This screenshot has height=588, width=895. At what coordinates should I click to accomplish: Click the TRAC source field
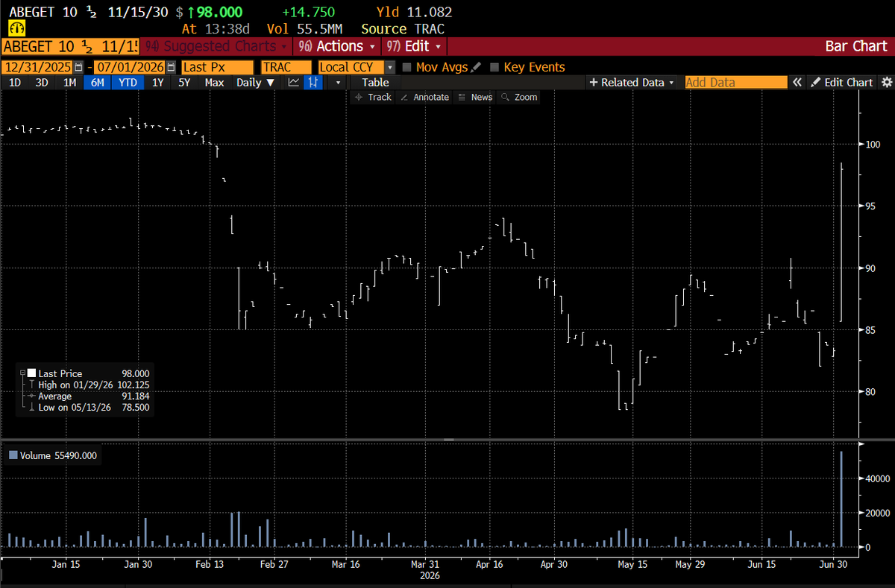click(286, 67)
